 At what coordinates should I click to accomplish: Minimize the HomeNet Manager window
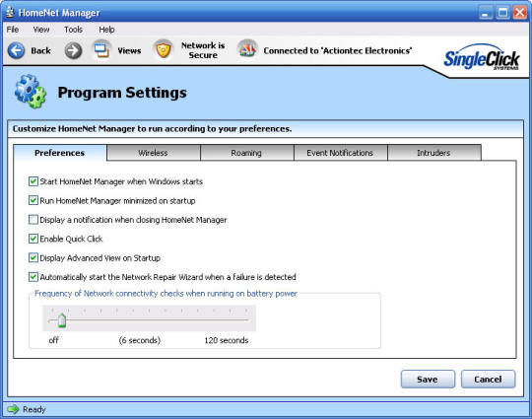click(x=486, y=13)
